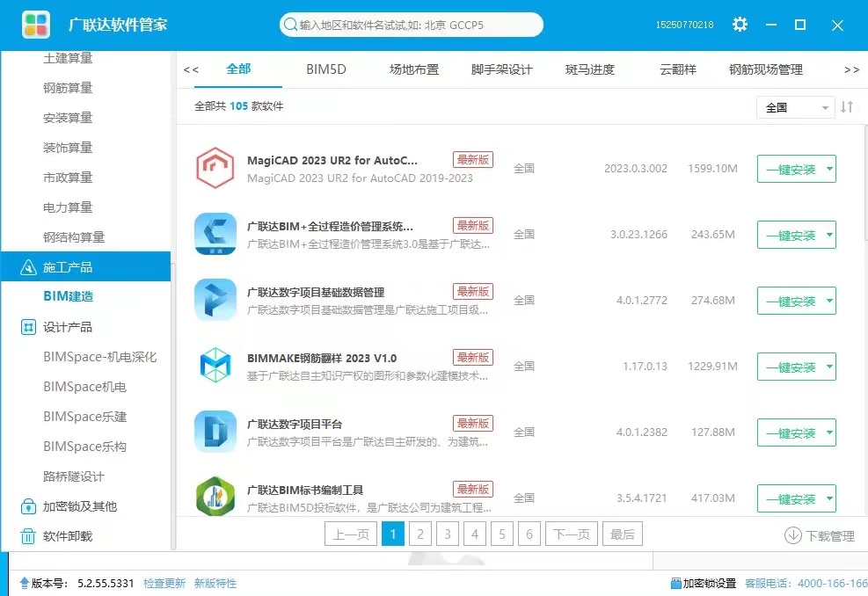Screen dimensions: 868x596
Task: Toggle the sort order arrows icon
Action: pos(846,106)
